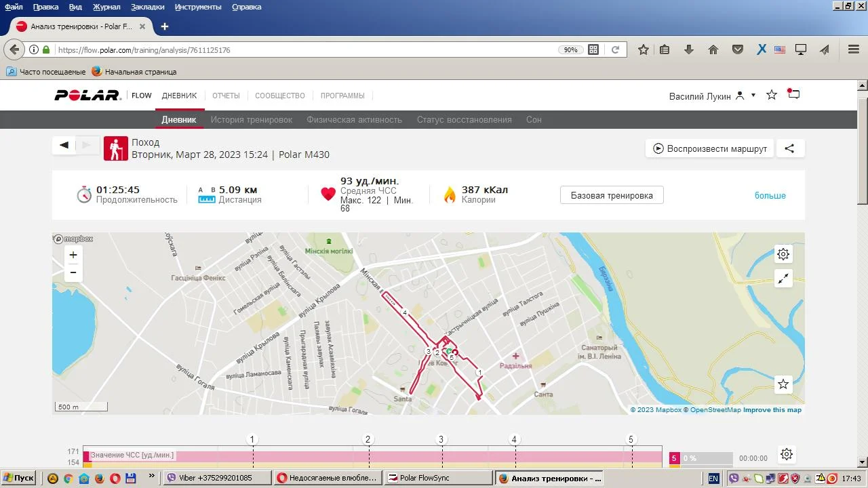The image size is (868, 488).
Task: Click Воспроизвести маршрут button
Action: (x=709, y=148)
